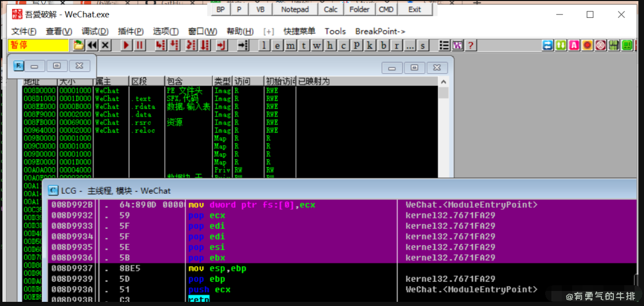Show threads via the 't' button

(303, 46)
